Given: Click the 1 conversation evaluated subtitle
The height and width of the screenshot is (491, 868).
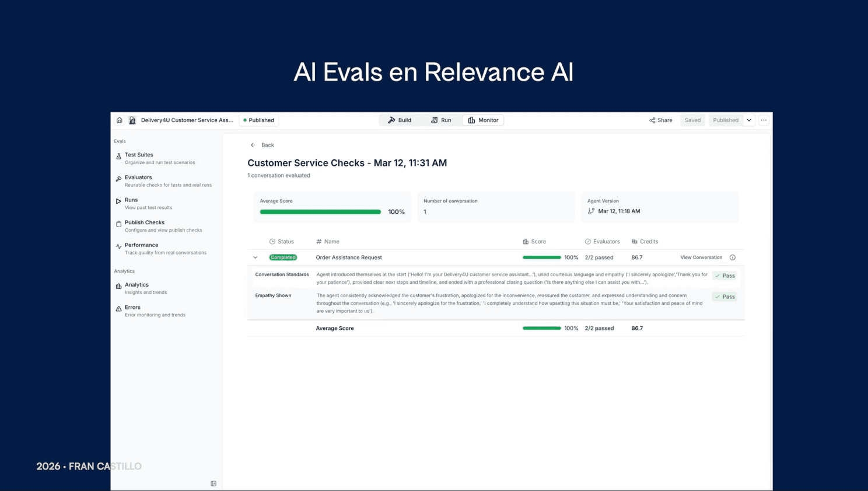Looking at the screenshot, I should [x=279, y=176].
